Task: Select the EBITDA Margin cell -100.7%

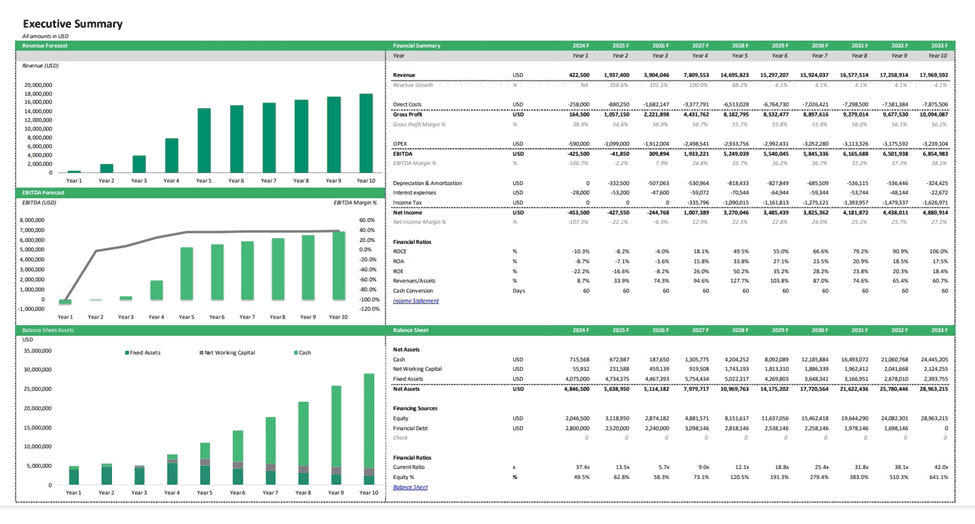Action: click(579, 163)
